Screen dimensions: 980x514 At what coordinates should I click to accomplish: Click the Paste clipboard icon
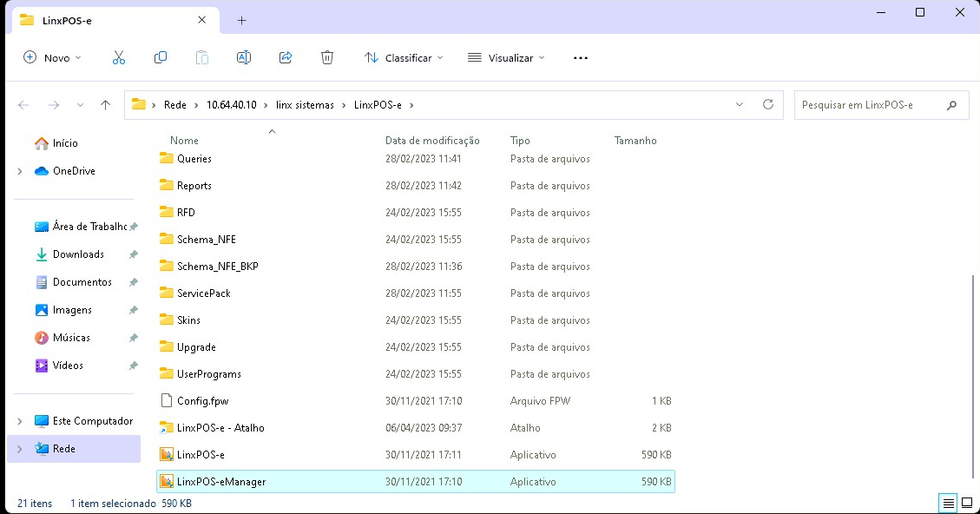202,57
